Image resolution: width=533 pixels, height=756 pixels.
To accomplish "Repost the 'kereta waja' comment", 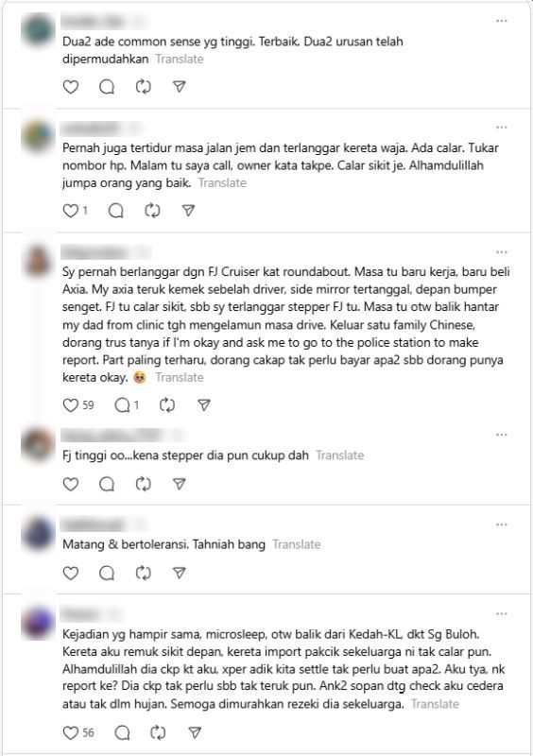I will (x=152, y=211).
